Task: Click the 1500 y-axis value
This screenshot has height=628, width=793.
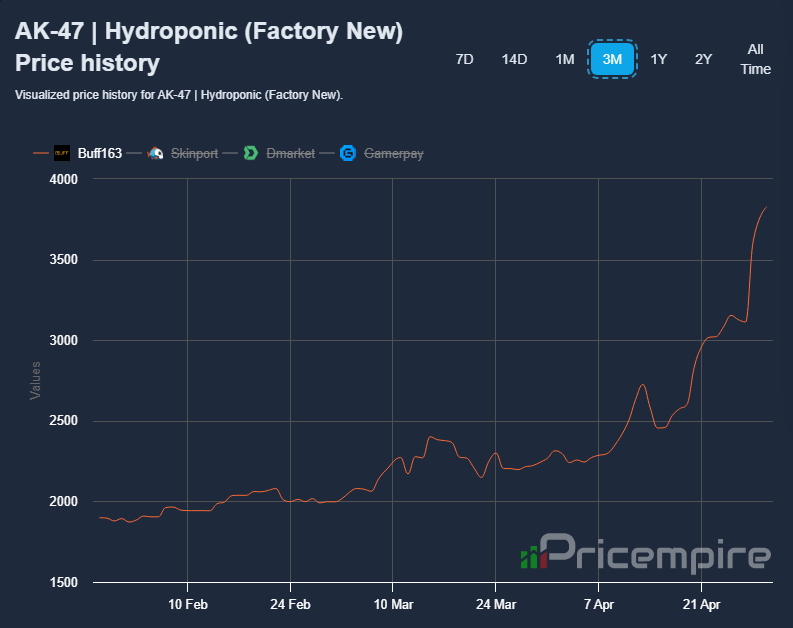Action: click(64, 582)
